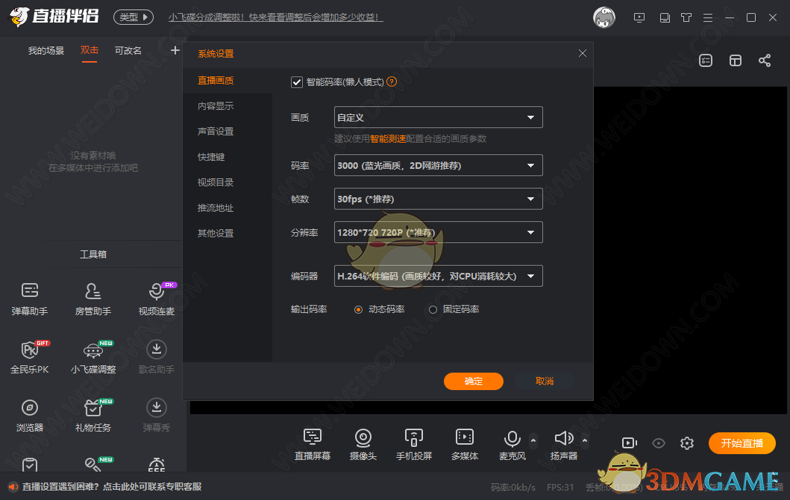Image resolution: width=790 pixels, height=500 pixels.
Task: Click the 智能测速 link
Action: pyautogui.click(x=388, y=139)
